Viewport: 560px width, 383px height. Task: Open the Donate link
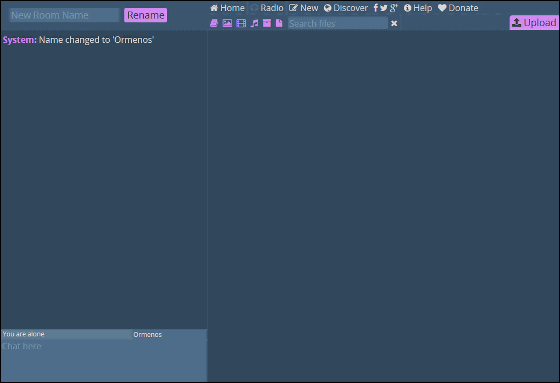pyautogui.click(x=458, y=8)
